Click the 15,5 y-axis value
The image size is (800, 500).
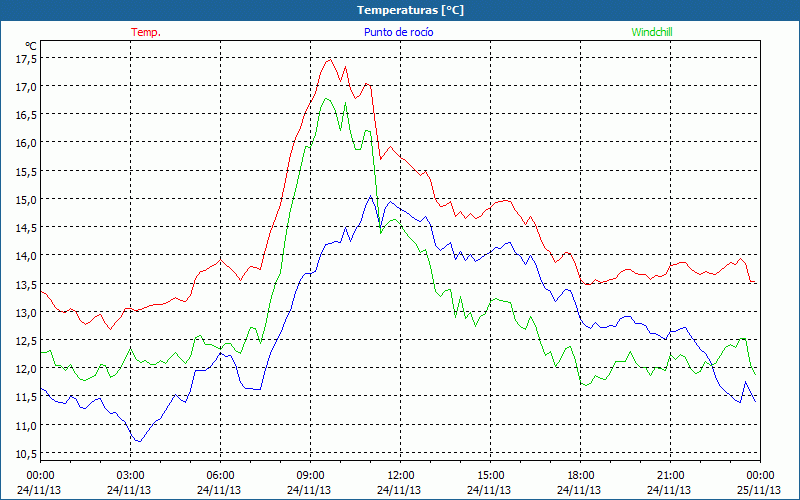[27, 172]
